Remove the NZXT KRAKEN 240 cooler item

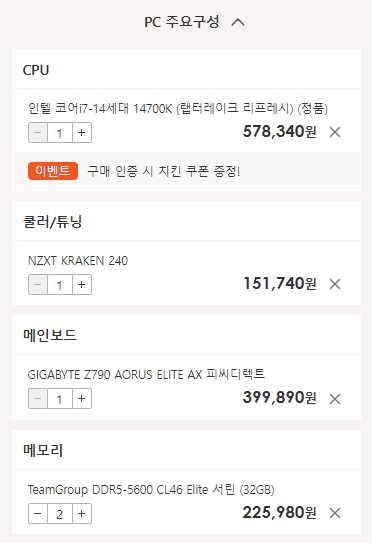tap(335, 284)
